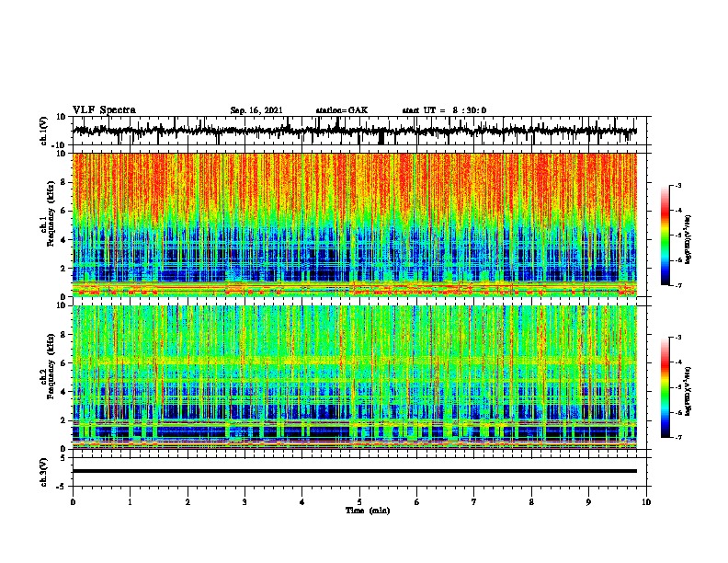728x563 pixels.
Task: Click the ch.1 "Frequency (kHz)" axis label
Action: coord(51,214)
